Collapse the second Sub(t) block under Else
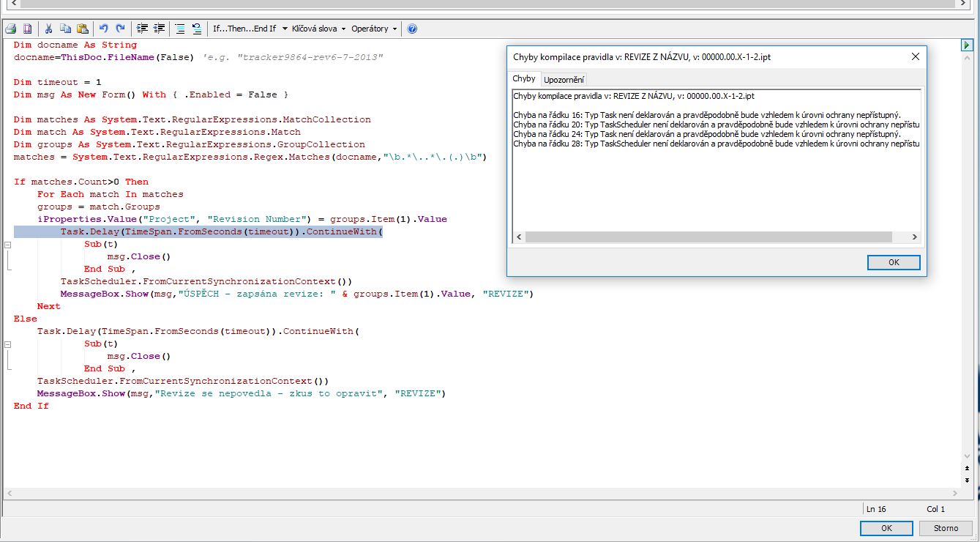The image size is (980, 542). (x=7, y=344)
